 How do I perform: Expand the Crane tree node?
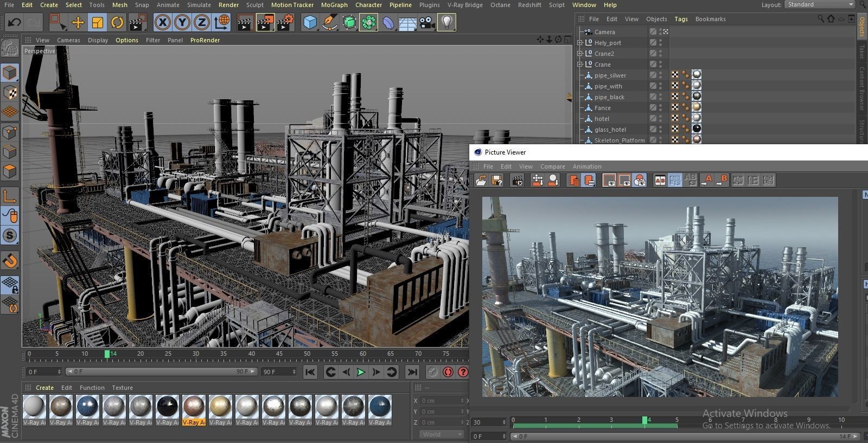coord(580,65)
